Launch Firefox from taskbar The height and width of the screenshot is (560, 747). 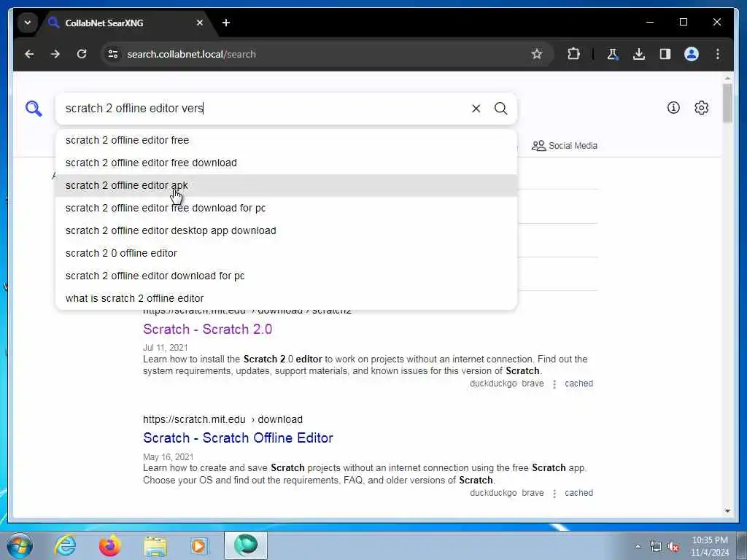(109, 545)
